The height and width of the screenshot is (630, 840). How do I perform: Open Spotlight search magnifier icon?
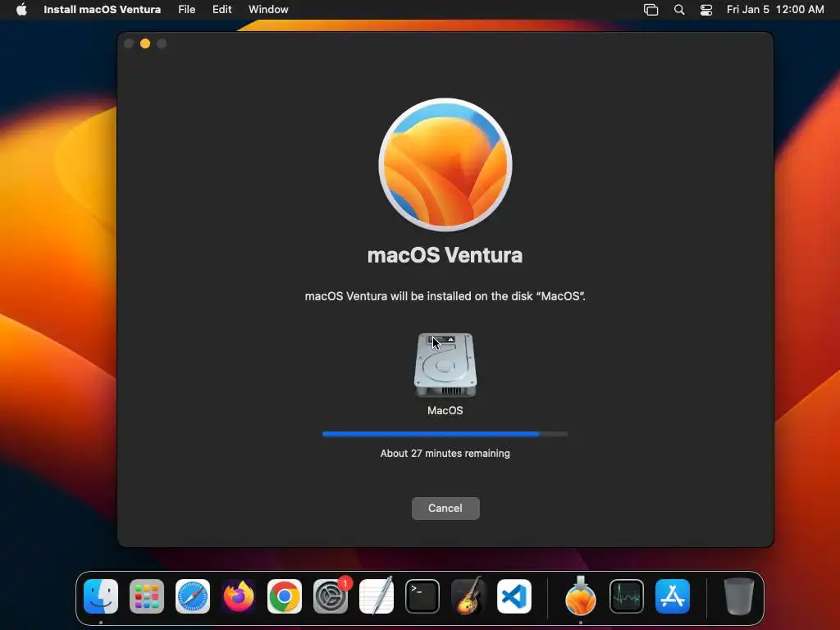point(678,10)
